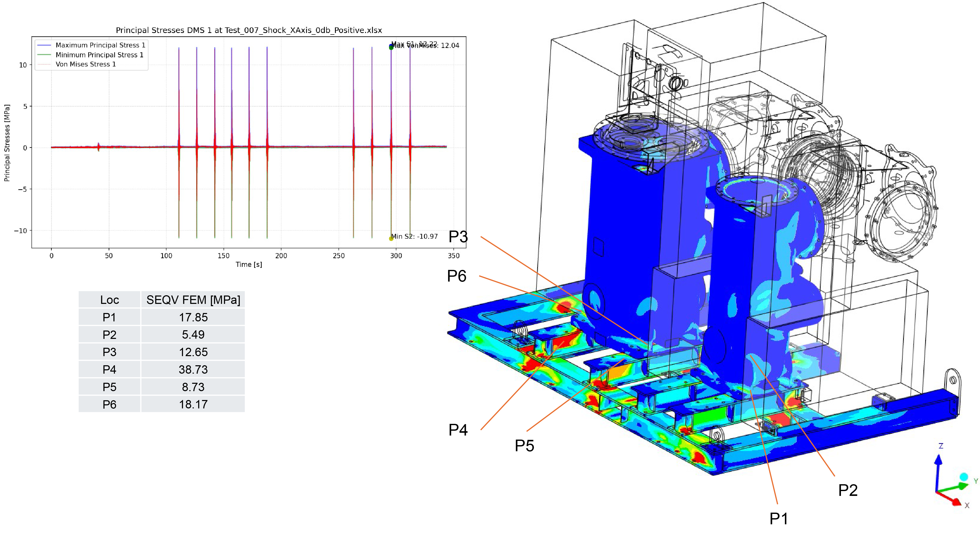Click the green Max VonMises marker dot
This screenshot has width=980, height=538.
pos(391,47)
